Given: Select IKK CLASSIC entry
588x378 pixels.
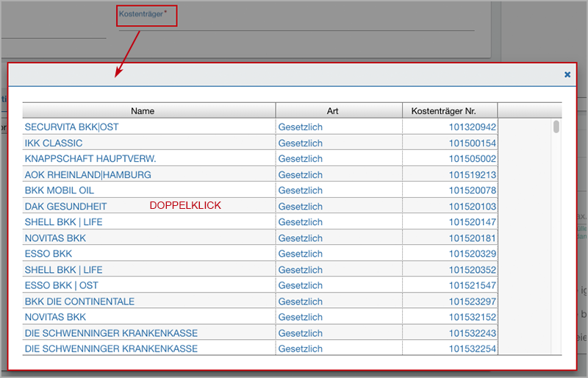Looking at the screenshot, I should click(54, 143).
